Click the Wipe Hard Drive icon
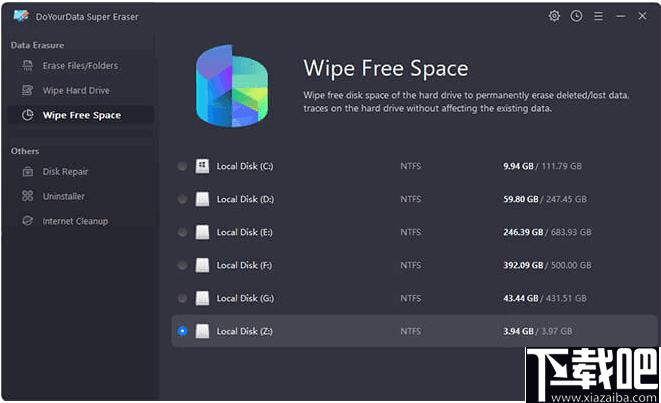Viewport: 661px width, 403px height. 27,90
